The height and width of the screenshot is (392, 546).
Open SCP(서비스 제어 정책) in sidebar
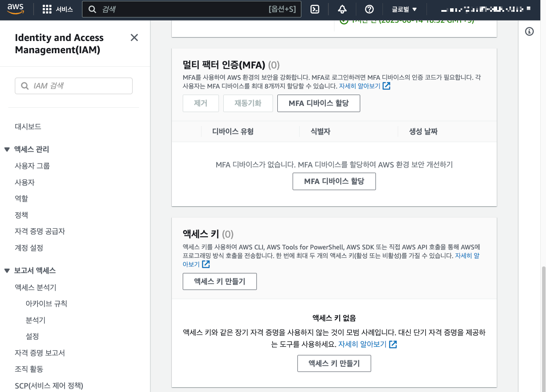tap(49, 385)
